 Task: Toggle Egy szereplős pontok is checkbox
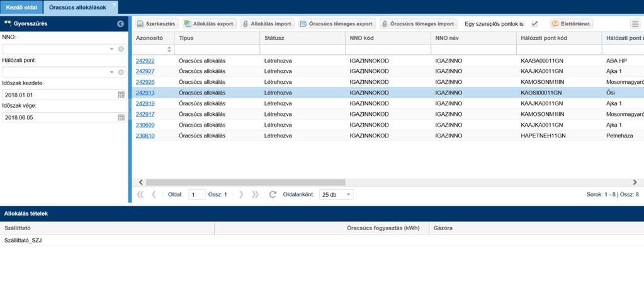[x=534, y=23]
